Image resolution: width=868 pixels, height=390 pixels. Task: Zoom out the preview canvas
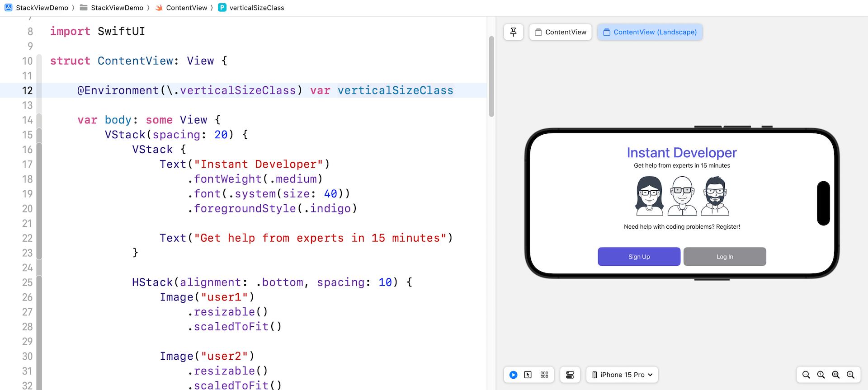(806, 375)
